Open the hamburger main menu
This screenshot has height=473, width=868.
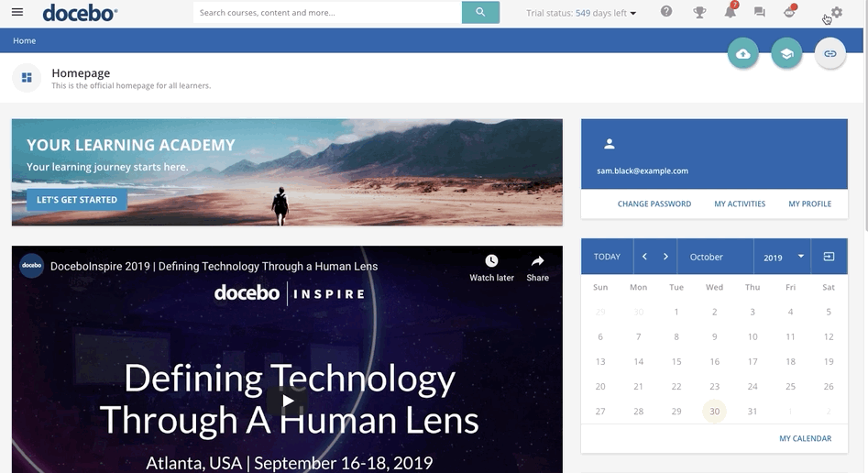pyautogui.click(x=17, y=13)
